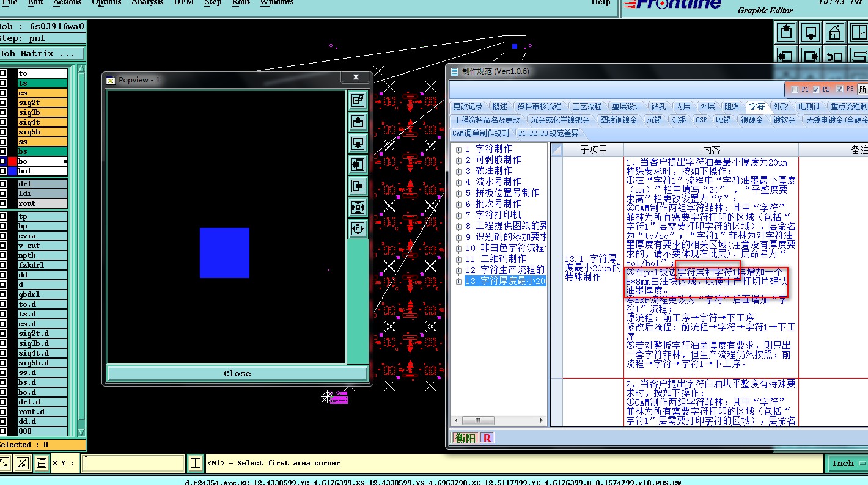Image resolution: width=868 pixels, height=485 pixels.
Task: Pan up inside the Popview window
Action: [358, 122]
